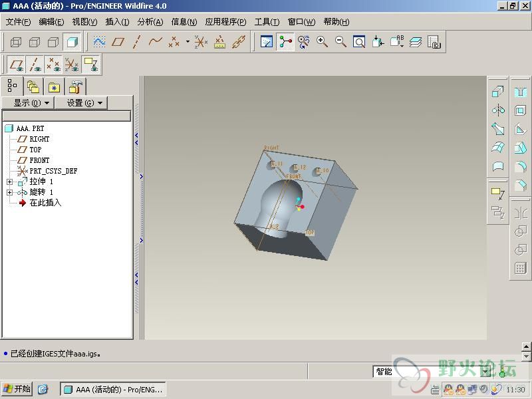
Task: Select PRT_CSYS_DEF in the tree
Action: coord(53,171)
